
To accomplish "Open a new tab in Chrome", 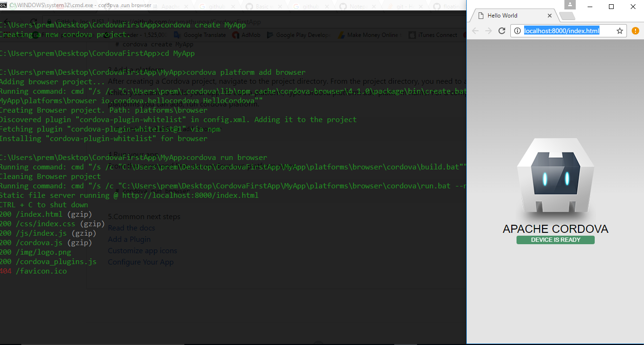I will (x=567, y=16).
